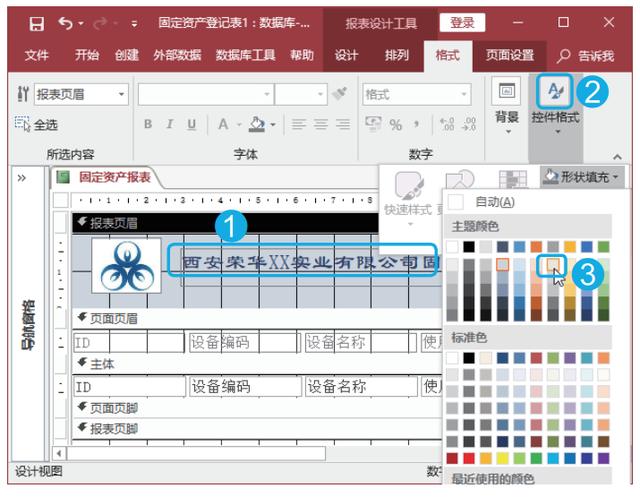
Task: Click the horizontal scrollbar left arrow
Action: tap(59, 453)
